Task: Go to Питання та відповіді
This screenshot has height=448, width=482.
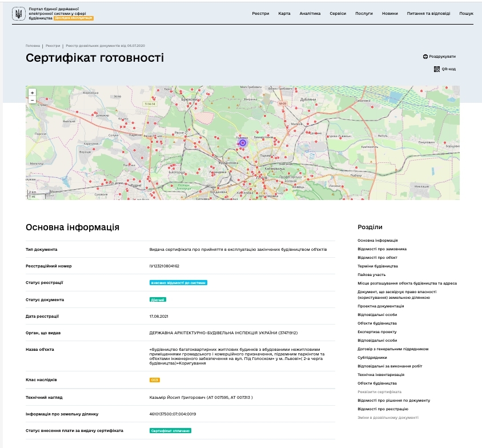Action: [428, 14]
